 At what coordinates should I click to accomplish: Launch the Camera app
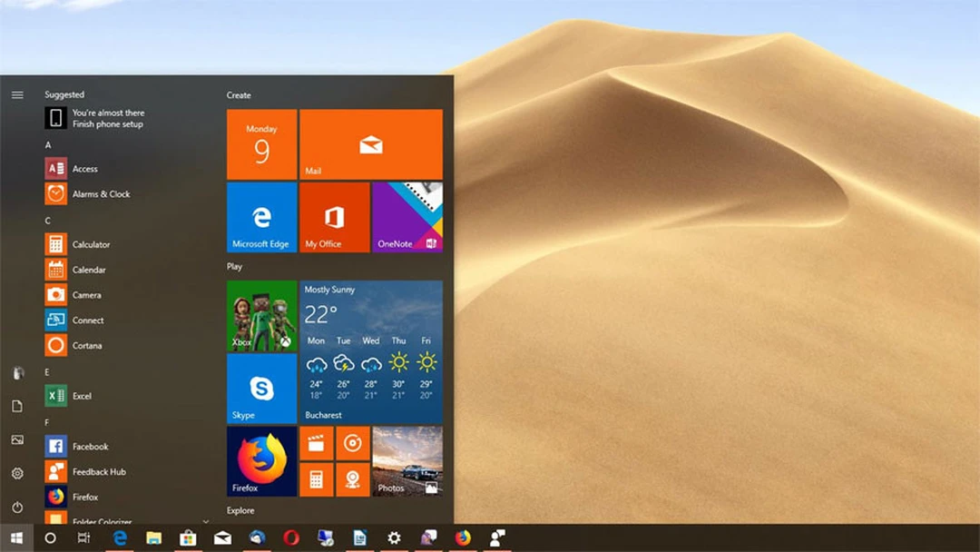point(86,294)
